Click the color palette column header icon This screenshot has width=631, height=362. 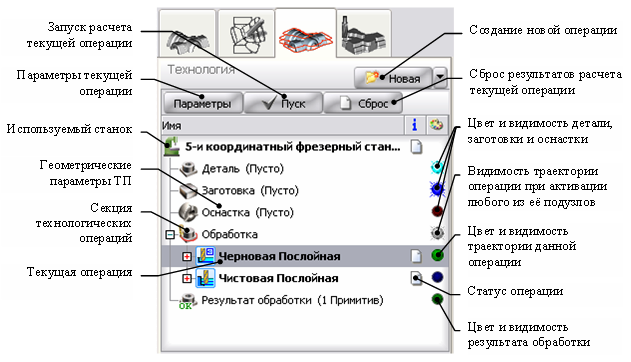pyautogui.click(x=436, y=125)
